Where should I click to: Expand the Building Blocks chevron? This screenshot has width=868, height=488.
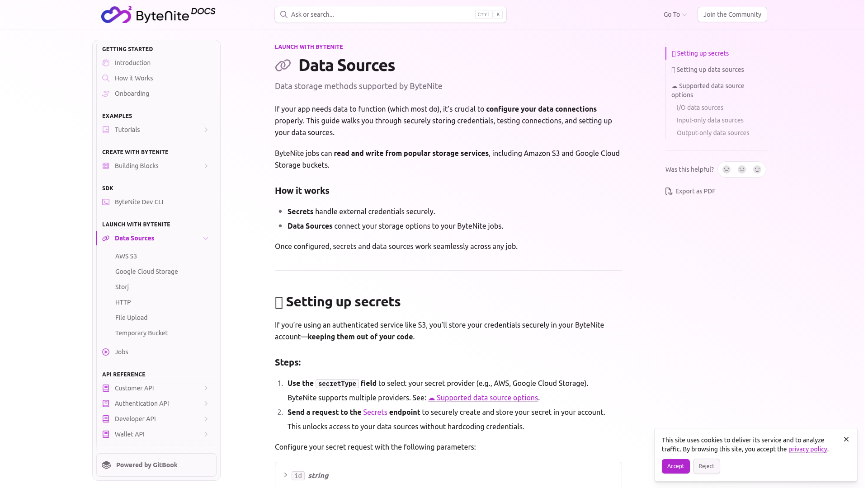[x=206, y=166]
